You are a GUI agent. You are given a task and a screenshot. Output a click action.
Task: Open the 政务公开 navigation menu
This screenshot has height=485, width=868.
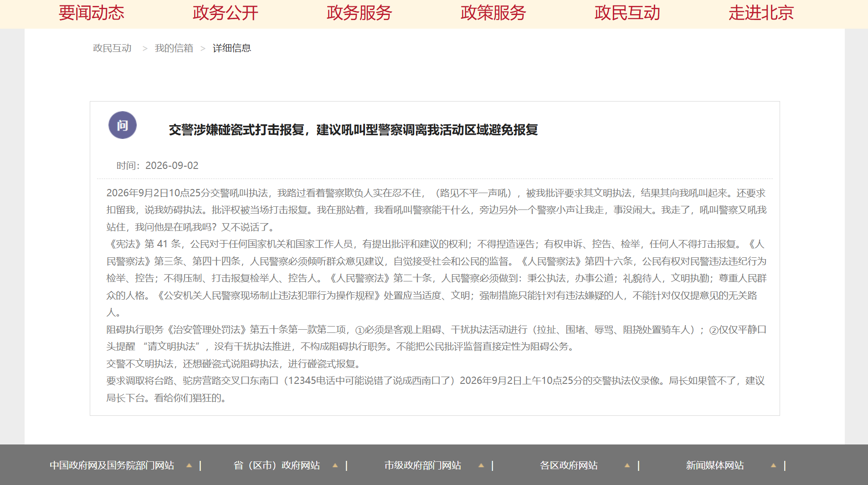(x=225, y=13)
